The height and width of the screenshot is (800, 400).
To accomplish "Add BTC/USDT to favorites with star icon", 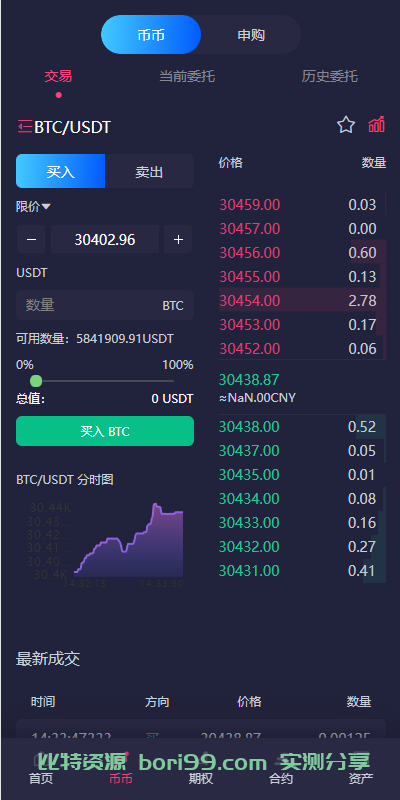I will [345, 126].
